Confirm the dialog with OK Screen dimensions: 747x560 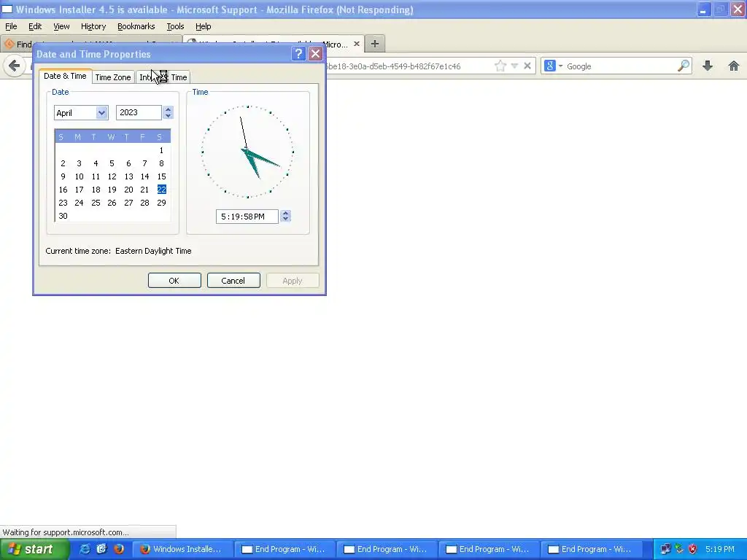pyautogui.click(x=174, y=281)
